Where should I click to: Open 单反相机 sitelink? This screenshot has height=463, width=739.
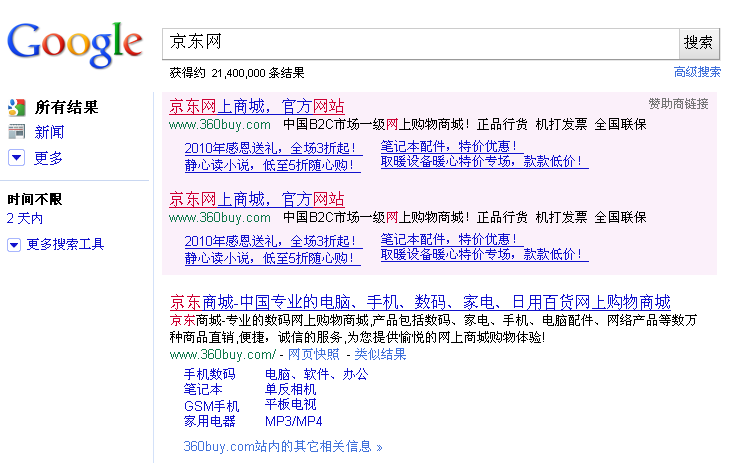click(x=290, y=389)
